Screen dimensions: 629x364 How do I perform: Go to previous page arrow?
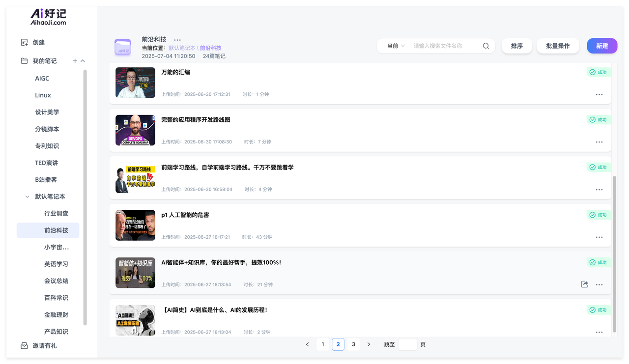307,344
